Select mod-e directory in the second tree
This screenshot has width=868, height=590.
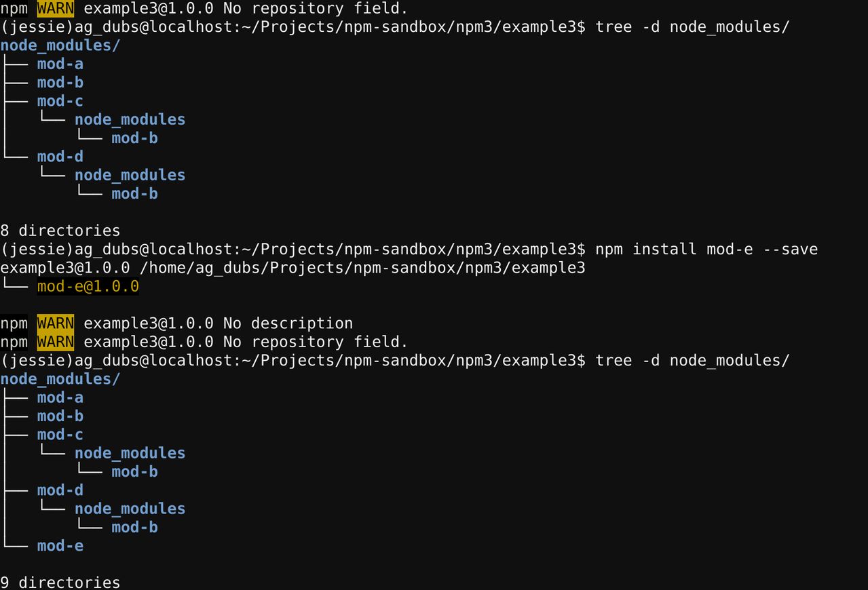click(x=60, y=545)
